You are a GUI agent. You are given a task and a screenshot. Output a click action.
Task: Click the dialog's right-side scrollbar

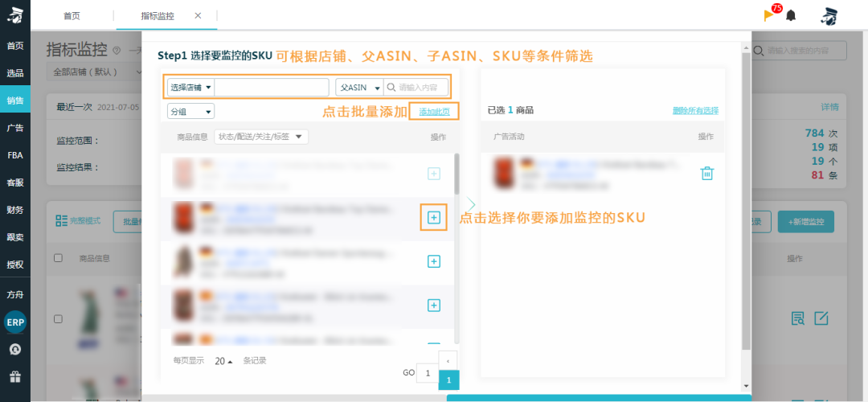click(746, 202)
